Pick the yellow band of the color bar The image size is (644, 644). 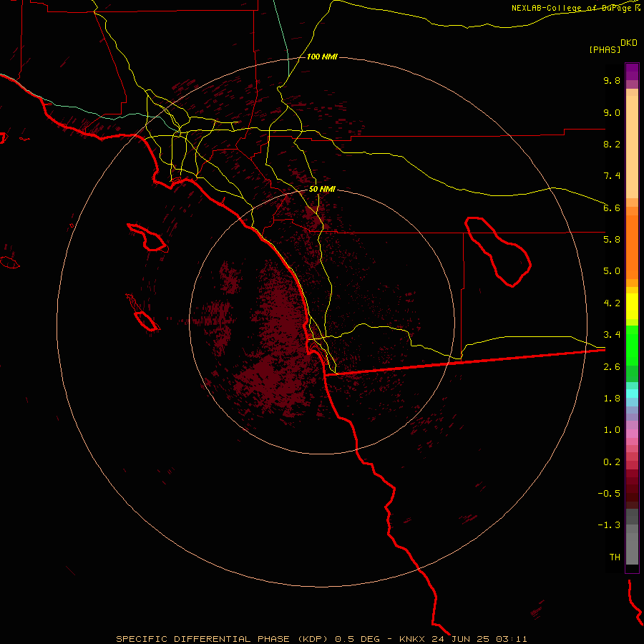point(632,306)
